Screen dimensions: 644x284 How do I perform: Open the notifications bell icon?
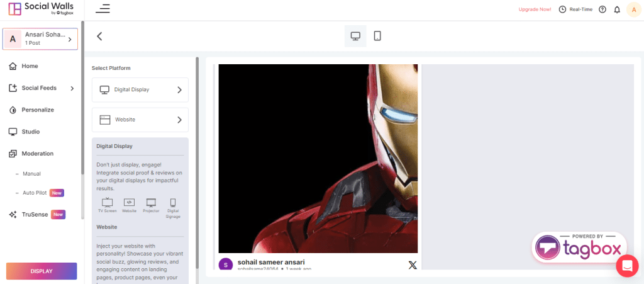pos(617,9)
